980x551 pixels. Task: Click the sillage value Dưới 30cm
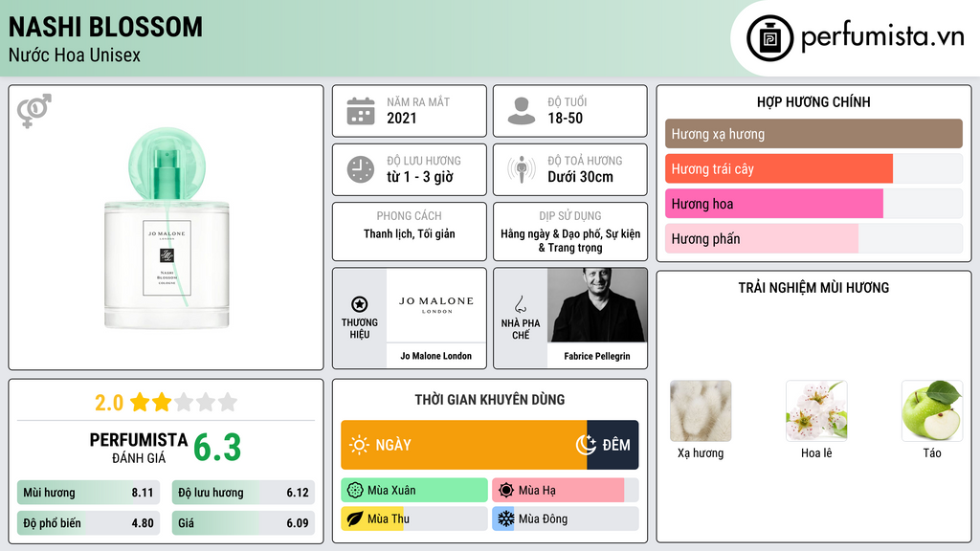pyautogui.click(x=581, y=177)
